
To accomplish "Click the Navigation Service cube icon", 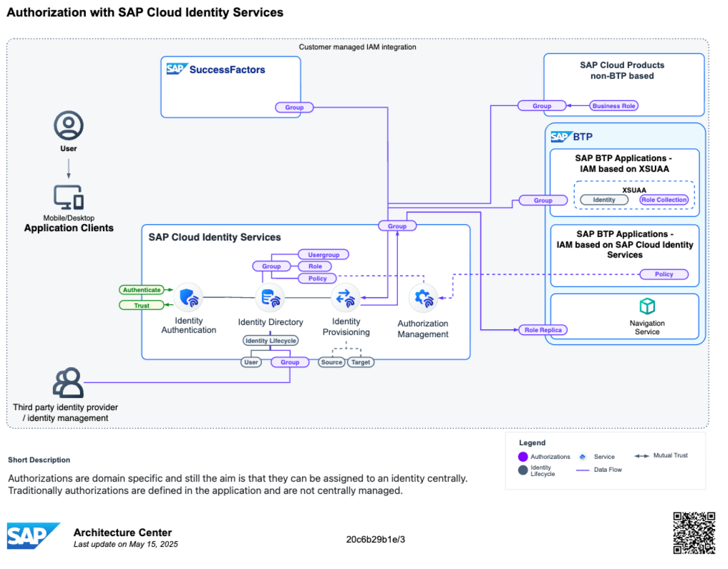I will coord(647,306).
